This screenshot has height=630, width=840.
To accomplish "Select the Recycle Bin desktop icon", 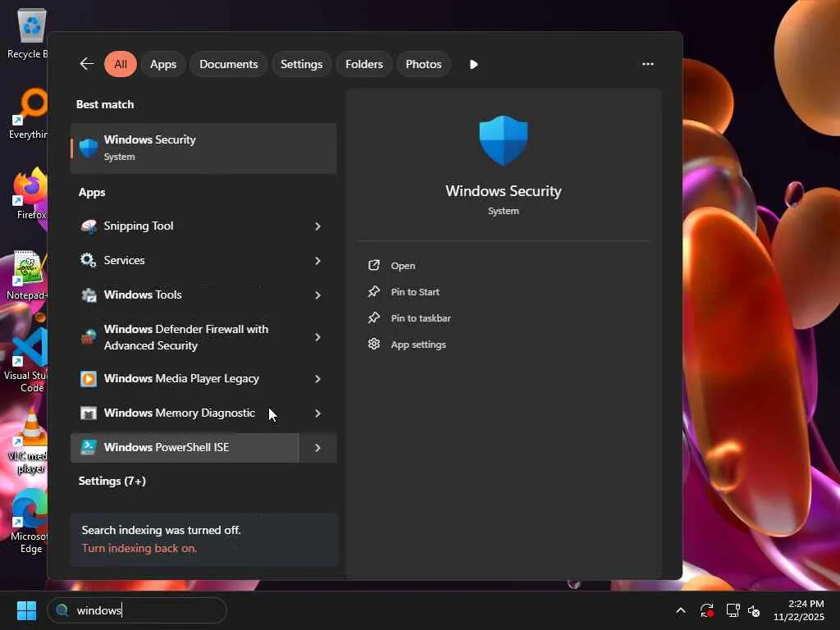I will pos(28,33).
